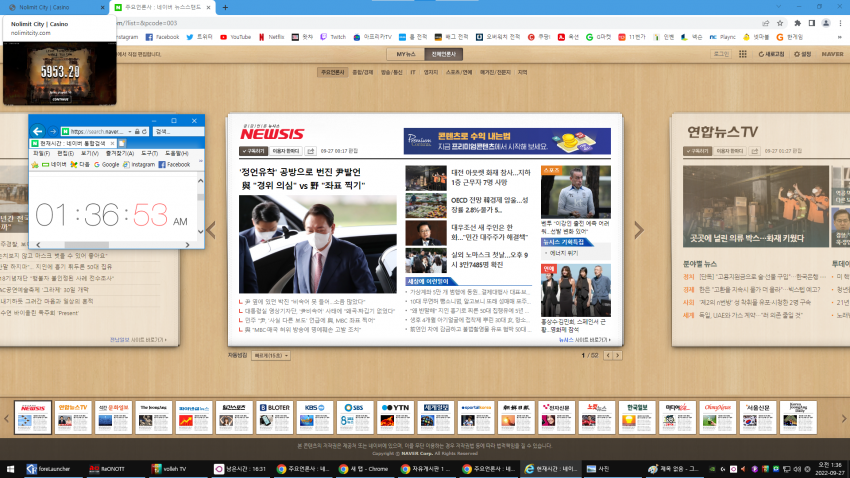Go to previous publisher with left arrow

pos(211,230)
